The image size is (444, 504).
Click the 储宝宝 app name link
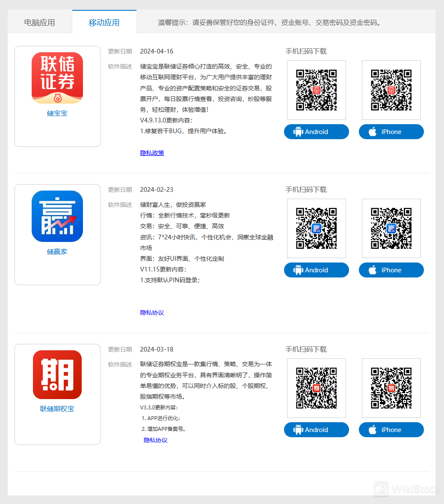point(57,113)
